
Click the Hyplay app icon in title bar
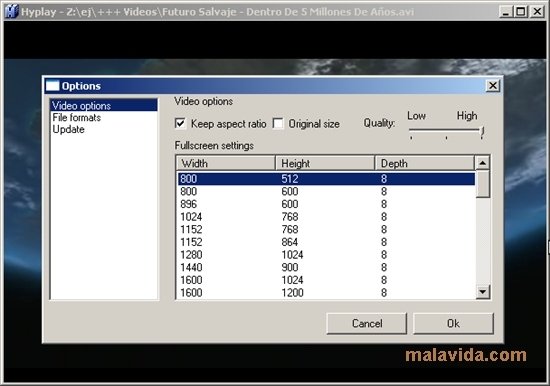pos(11,11)
